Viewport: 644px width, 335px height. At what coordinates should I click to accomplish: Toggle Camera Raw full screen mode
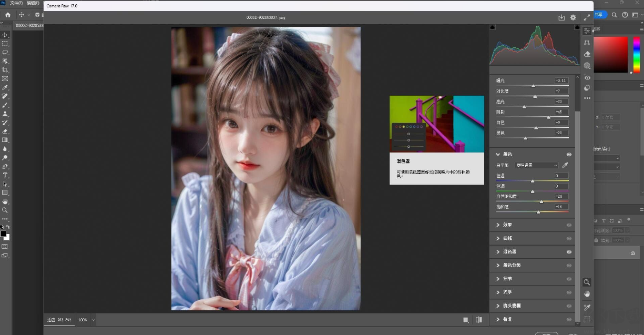[586, 17]
